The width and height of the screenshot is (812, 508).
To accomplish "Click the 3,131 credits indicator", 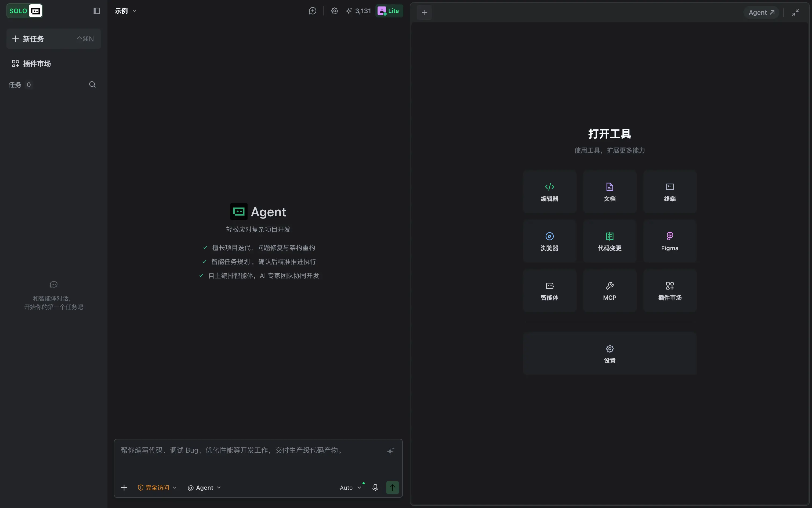I will (358, 11).
